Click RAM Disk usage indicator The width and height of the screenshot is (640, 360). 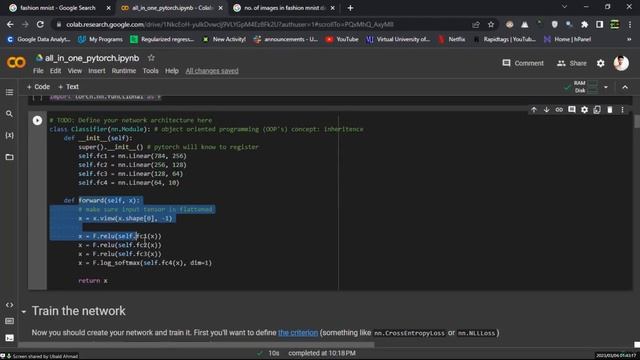[x=587, y=87]
